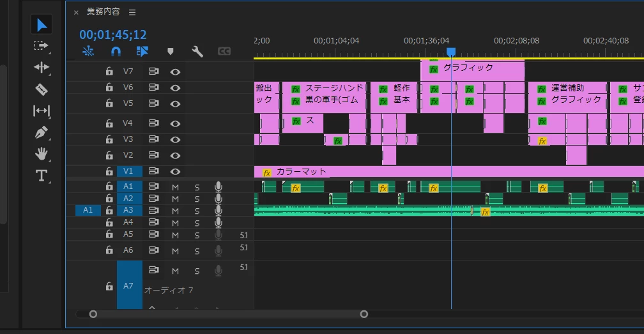The image size is (644, 334).
Task: Select the Selection arrow tool
Action: click(x=42, y=25)
